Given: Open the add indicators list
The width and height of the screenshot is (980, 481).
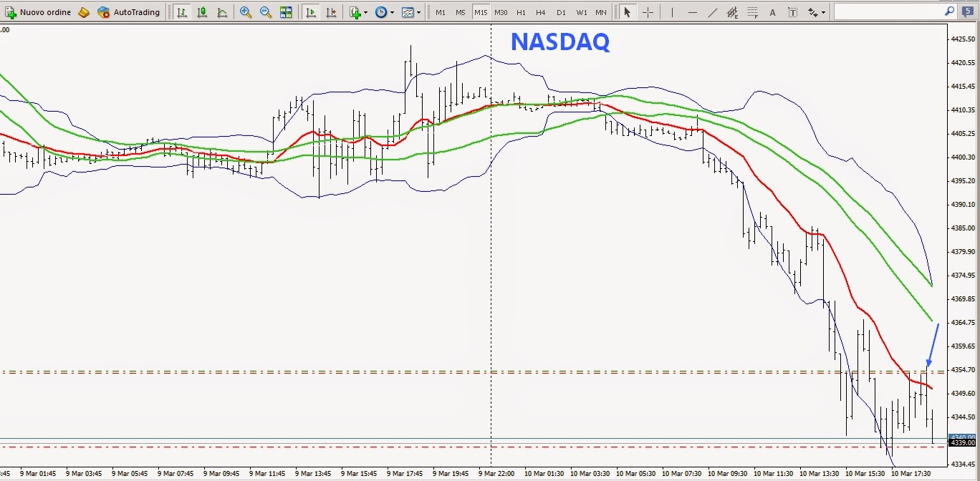Looking at the screenshot, I should tap(355, 12).
